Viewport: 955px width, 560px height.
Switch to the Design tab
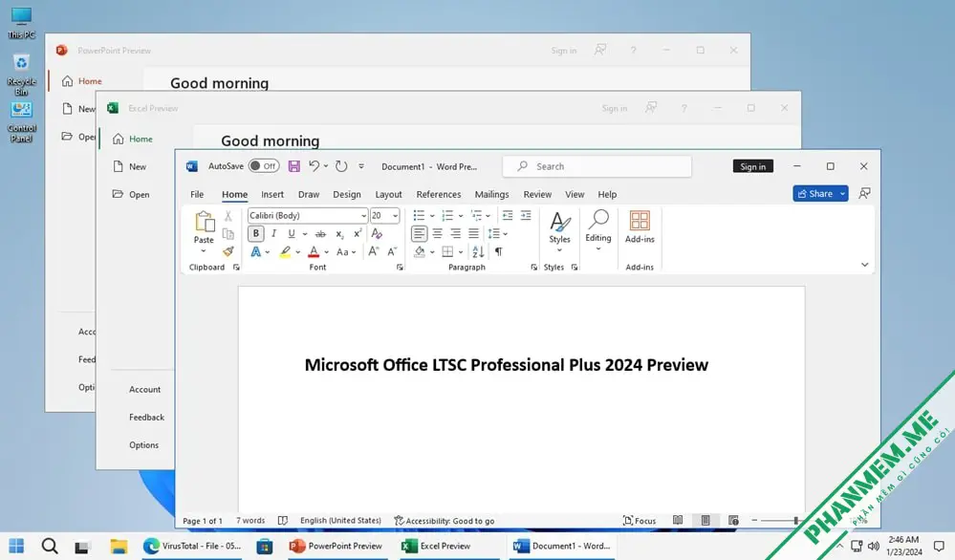click(x=347, y=194)
